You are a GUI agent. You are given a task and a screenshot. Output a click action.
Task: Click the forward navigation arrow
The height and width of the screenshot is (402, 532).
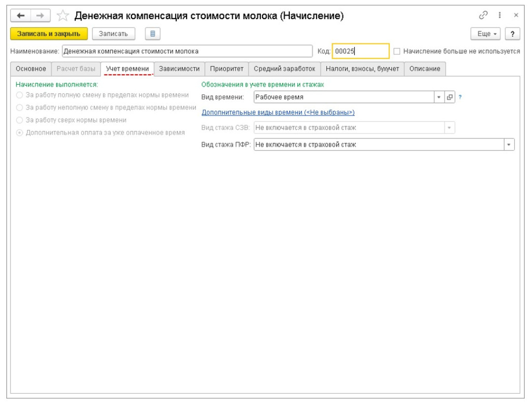(40, 16)
